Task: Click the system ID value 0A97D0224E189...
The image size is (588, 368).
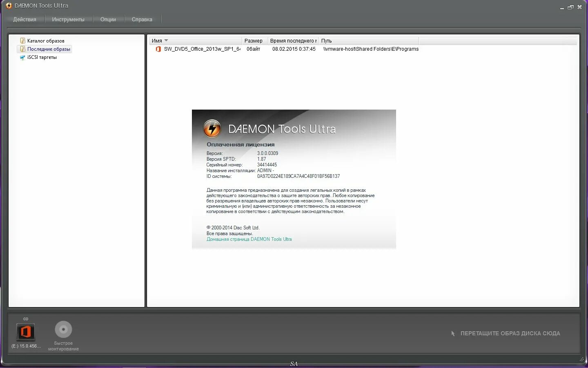Action: [x=298, y=176]
